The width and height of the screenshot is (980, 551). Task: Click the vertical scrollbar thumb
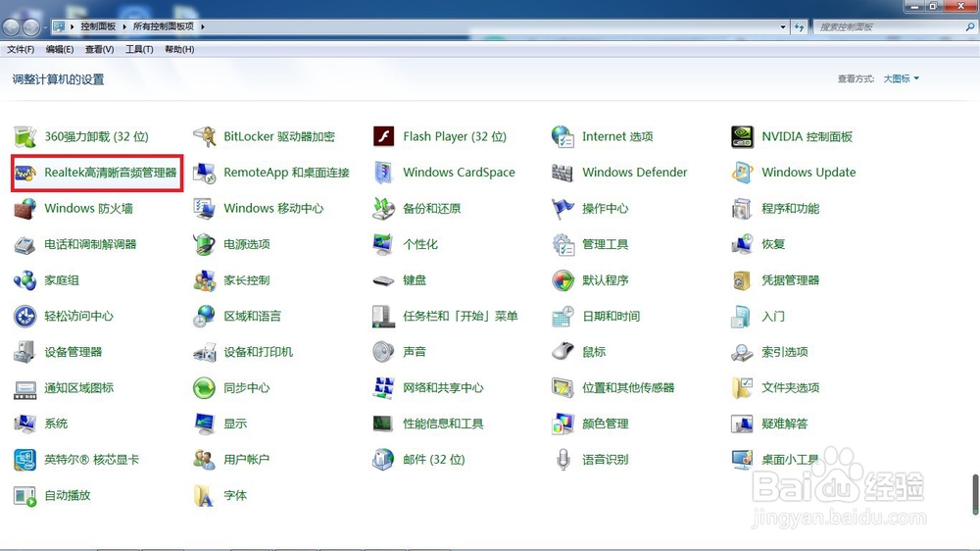point(974,495)
